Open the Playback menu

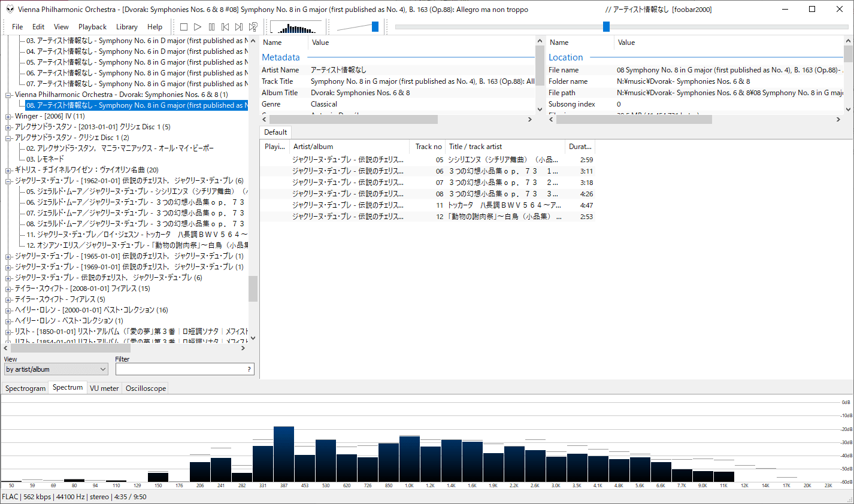coord(93,27)
